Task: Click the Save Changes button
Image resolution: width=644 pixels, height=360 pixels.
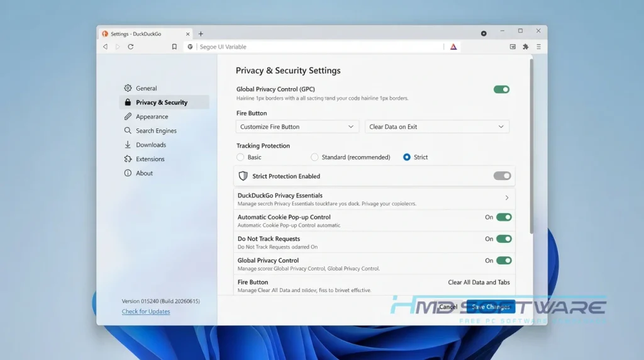Action: point(491,307)
